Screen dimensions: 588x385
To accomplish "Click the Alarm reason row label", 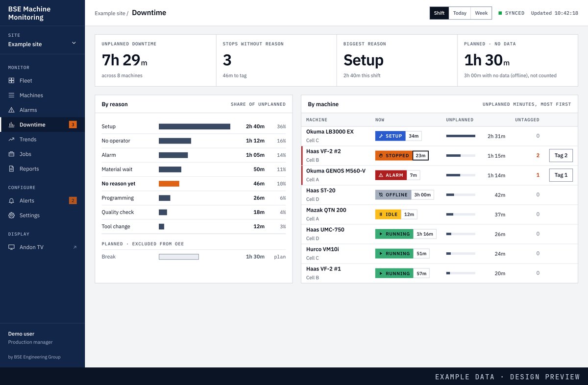I will pyautogui.click(x=109, y=155).
